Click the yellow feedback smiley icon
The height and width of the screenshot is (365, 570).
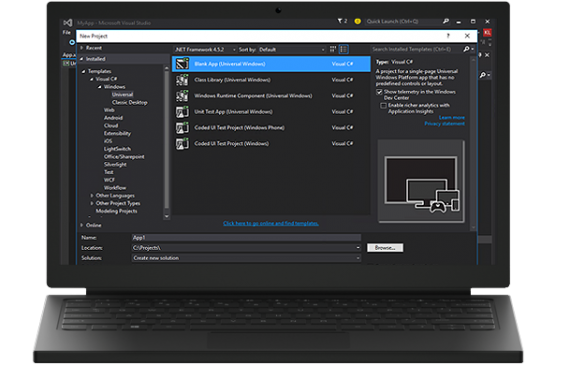coord(358,21)
